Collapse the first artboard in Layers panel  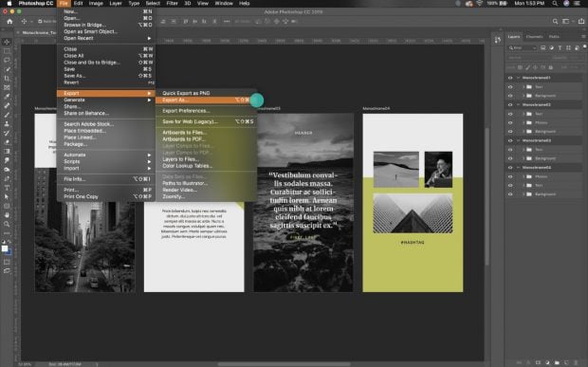click(x=518, y=78)
